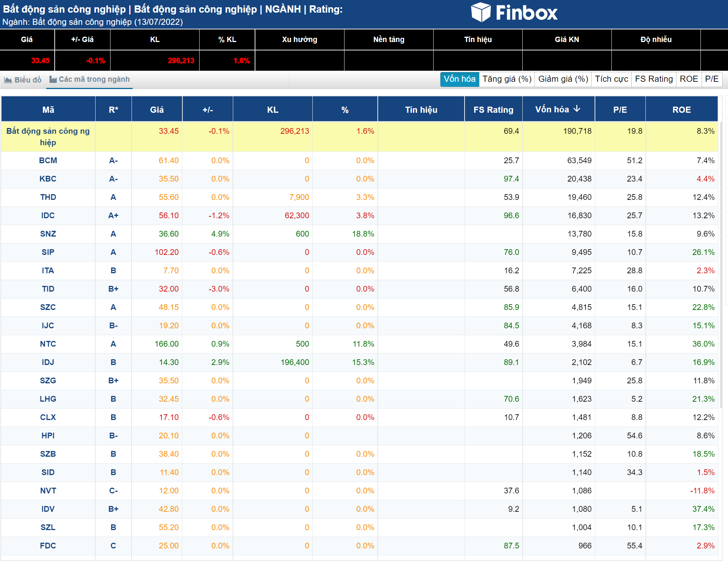Choose the FS Rating filter option

click(x=653, y=79)
